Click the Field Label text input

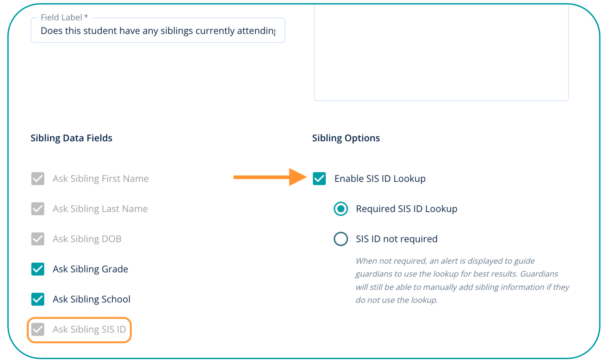158,31
